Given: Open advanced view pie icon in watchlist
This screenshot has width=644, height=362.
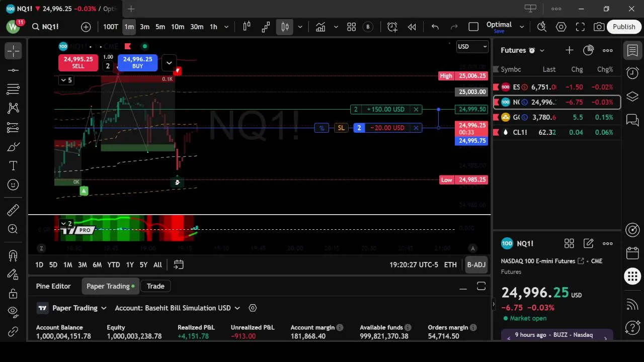Looking at the screenshot, I should [588, 50].
